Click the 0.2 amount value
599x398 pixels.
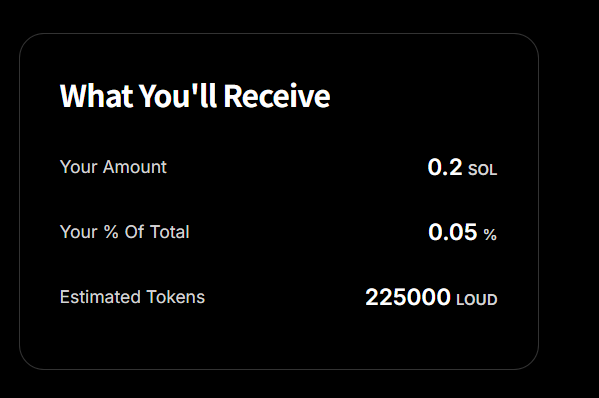point(445,167)
